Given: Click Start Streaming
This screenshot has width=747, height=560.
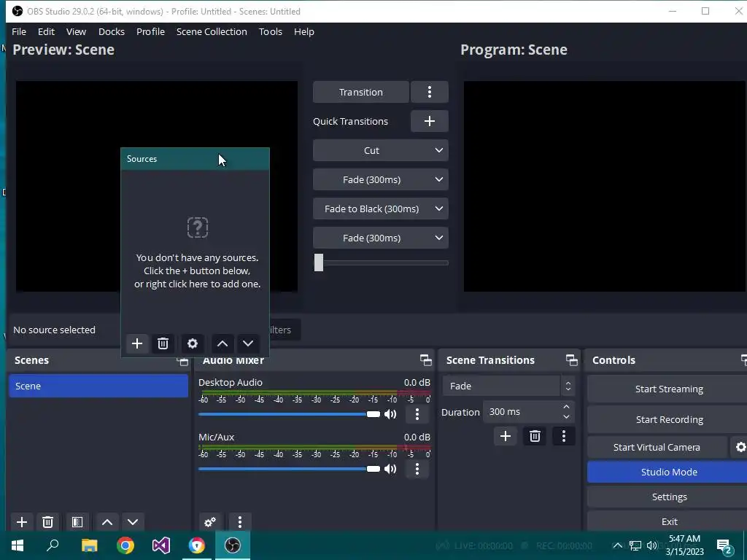Looking at the screenshot, I should pyautogui.click(x=668, y=389).
